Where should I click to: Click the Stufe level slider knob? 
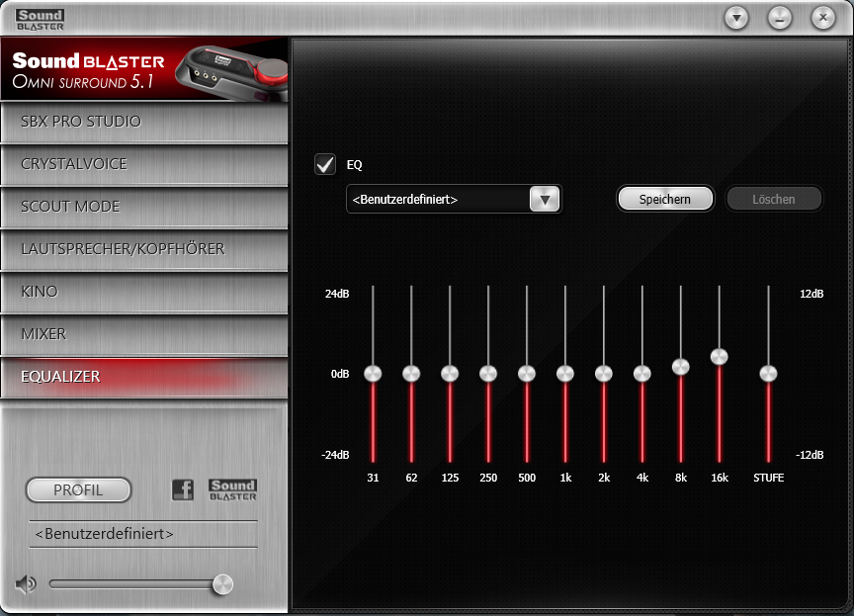[768, 374]
